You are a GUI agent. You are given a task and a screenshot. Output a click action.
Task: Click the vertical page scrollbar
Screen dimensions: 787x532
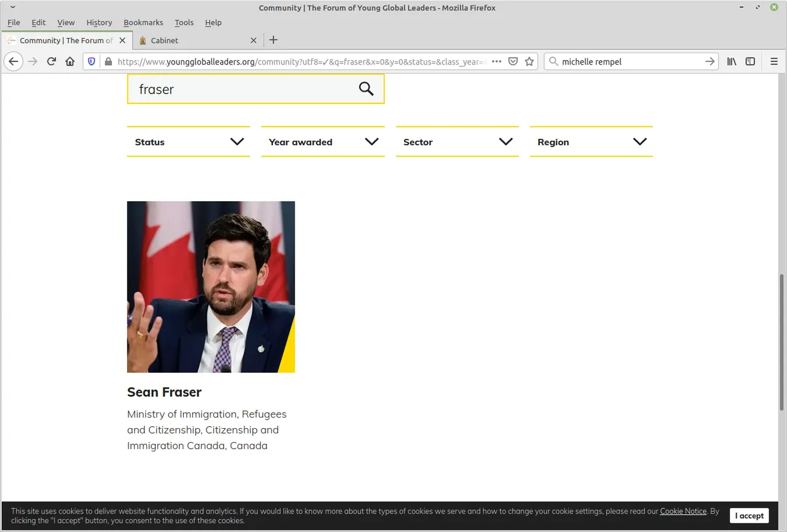point(782,341)
